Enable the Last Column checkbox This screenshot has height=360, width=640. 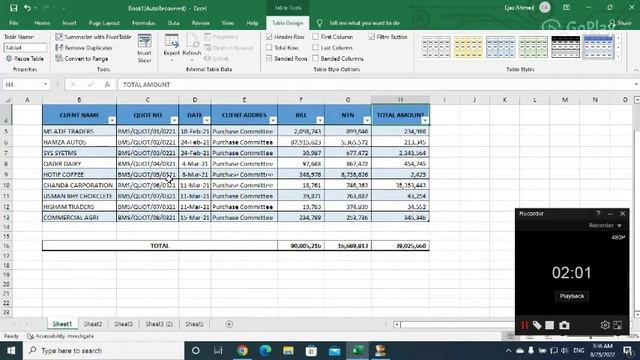coord(316,48)
